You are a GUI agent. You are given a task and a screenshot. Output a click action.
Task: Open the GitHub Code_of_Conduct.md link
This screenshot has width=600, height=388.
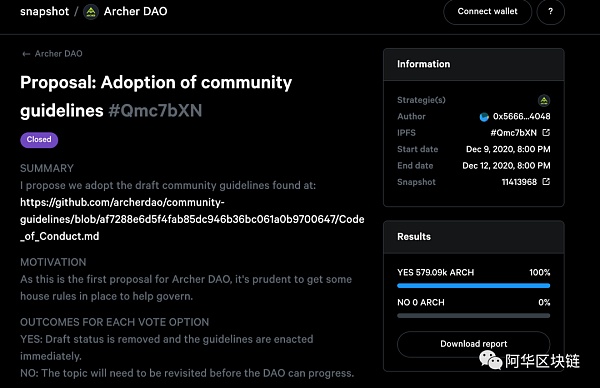(x=192, y=219)
